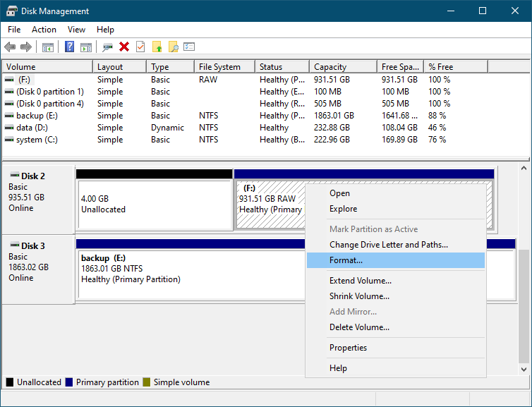Click the blue Primary partition legend swatch
The image size is (532, 407).
point(69,382)
